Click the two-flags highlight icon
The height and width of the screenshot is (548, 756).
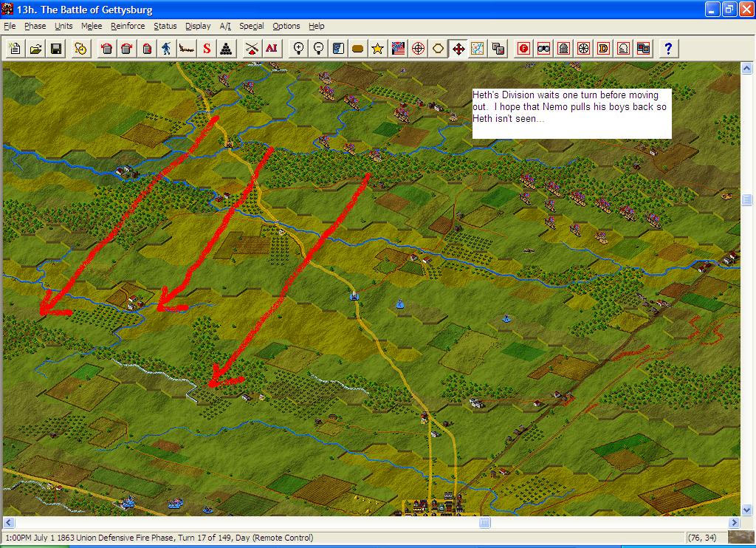(643, 48)
